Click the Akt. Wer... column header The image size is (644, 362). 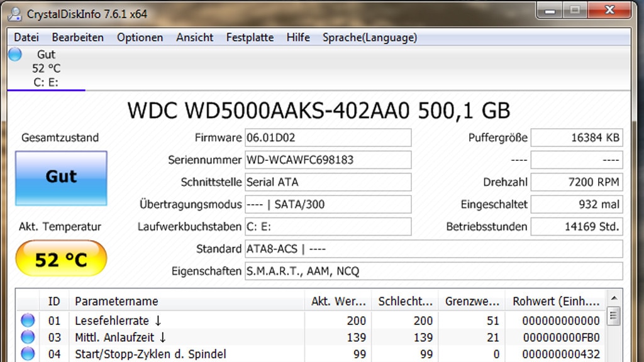[x=338, y=301]
